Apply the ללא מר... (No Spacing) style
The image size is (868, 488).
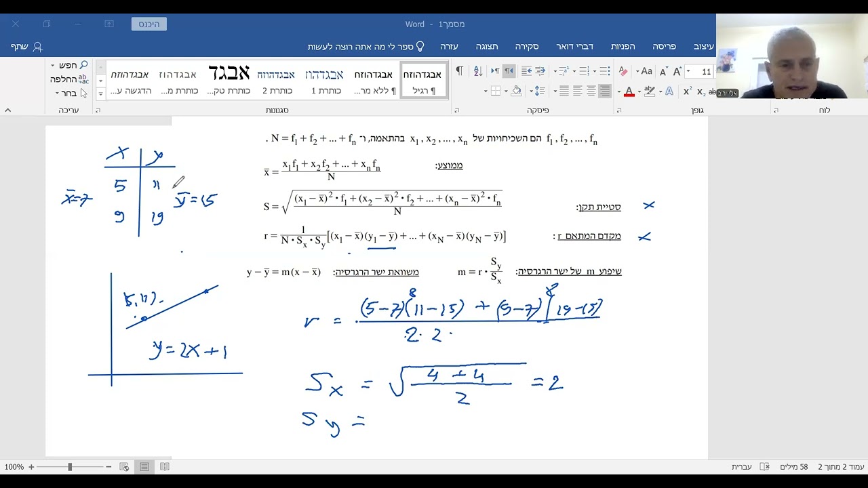pos(374,81)
